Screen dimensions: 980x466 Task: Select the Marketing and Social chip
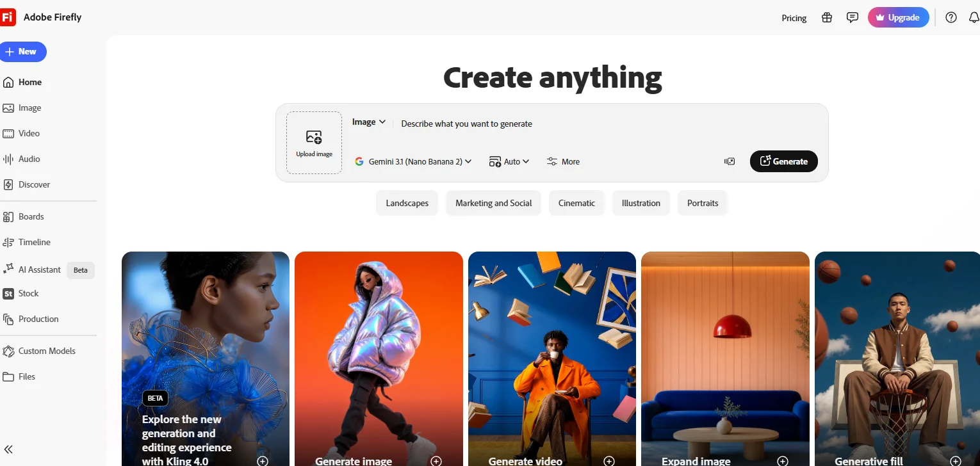point(494,203)
